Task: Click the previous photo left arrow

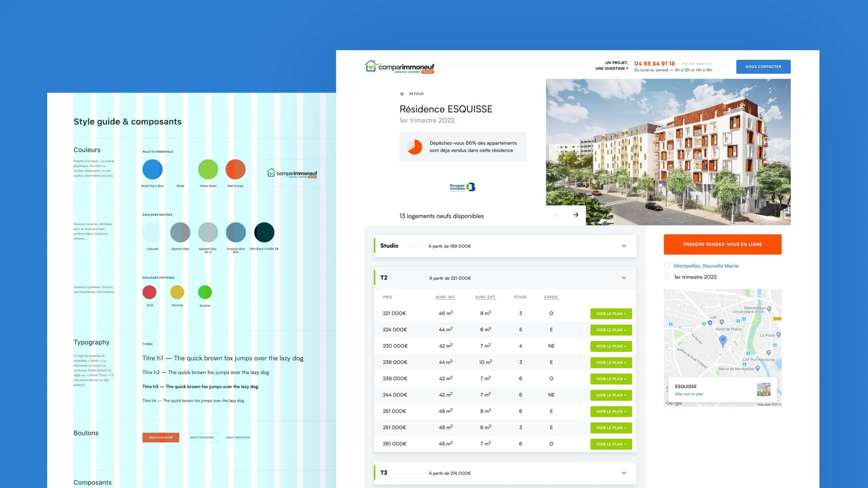Action: (x=556, y=215)
